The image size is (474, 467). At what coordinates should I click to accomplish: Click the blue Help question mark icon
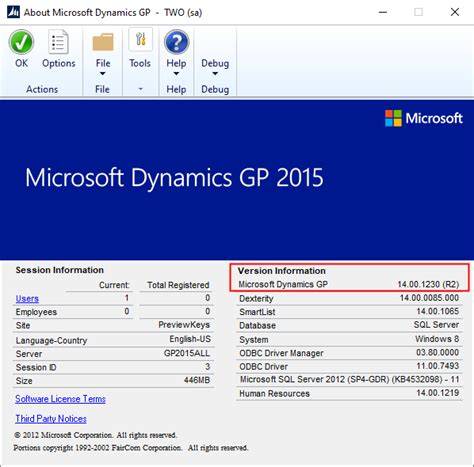point(177,42)
